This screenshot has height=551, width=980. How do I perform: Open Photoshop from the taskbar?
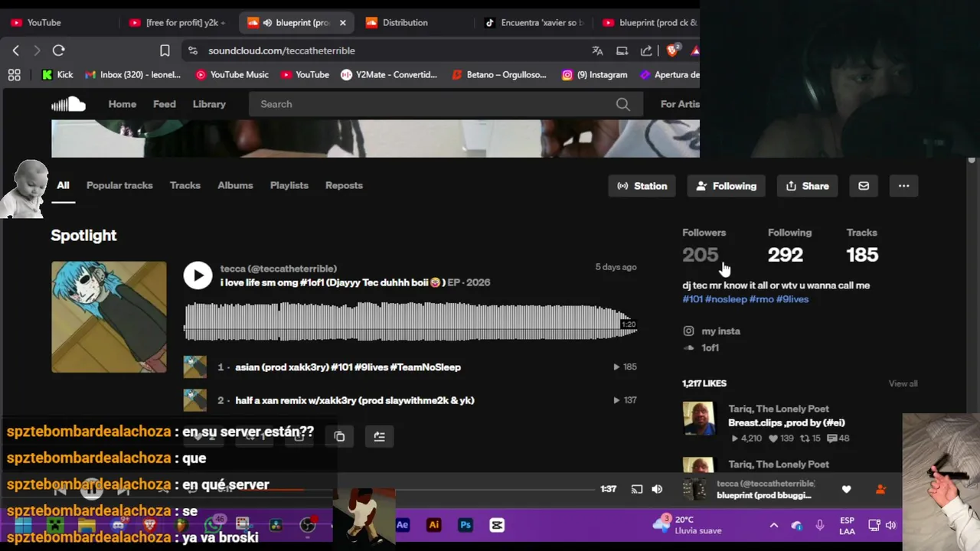pyautogui.click(x=465, y=525)
